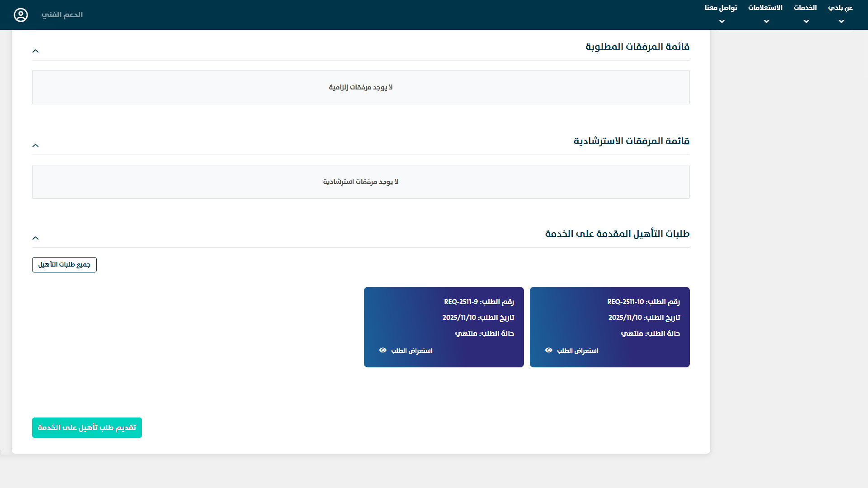Click استعراض الطلب for REQ-2511-10
Viewport: 868px width, 488px height.
tap(577, 351)
